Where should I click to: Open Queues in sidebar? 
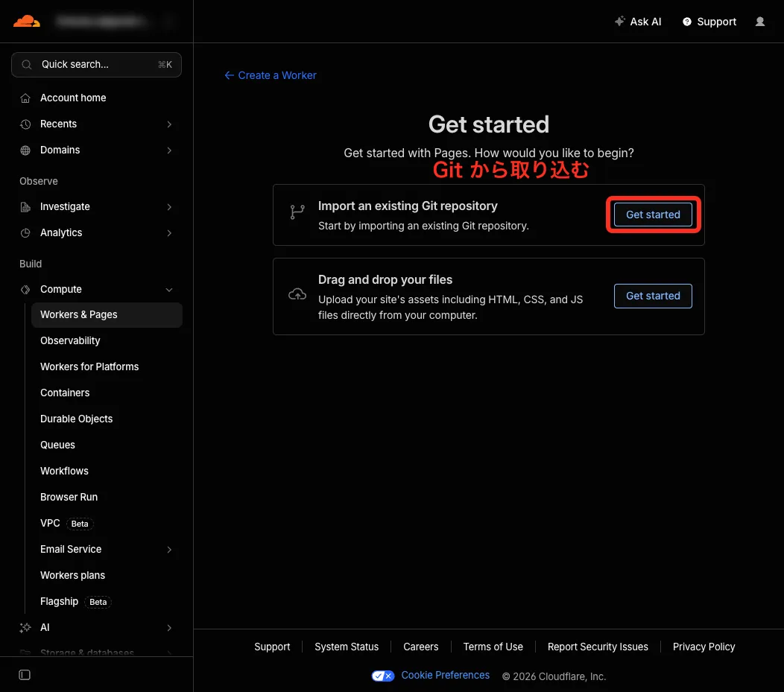(57, 445)
